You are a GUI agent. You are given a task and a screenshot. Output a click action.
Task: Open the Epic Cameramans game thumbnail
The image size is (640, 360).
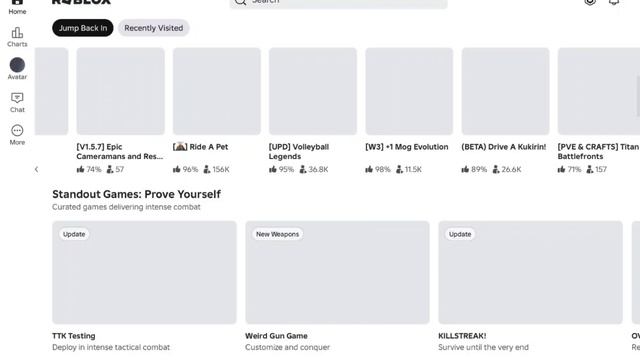click(120, 91)
